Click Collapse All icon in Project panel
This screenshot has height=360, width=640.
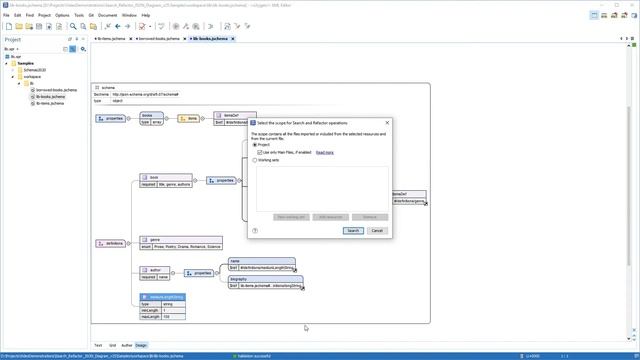pos(65,49)
